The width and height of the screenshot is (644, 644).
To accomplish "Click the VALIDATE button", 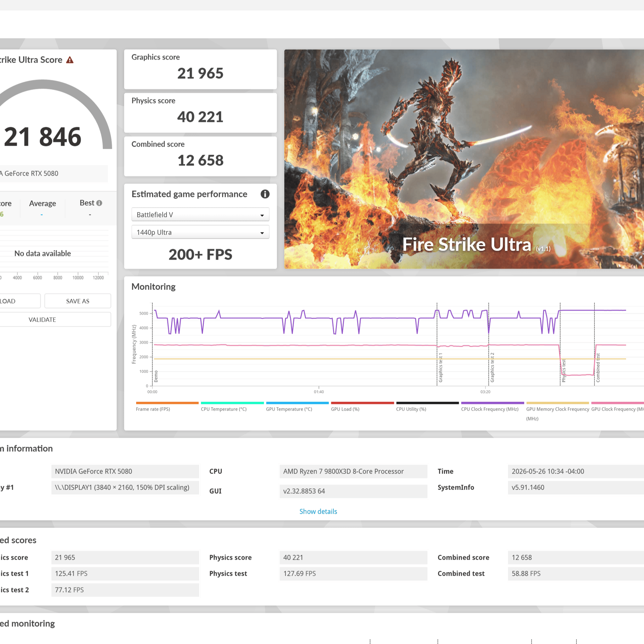I will [42, 320].
